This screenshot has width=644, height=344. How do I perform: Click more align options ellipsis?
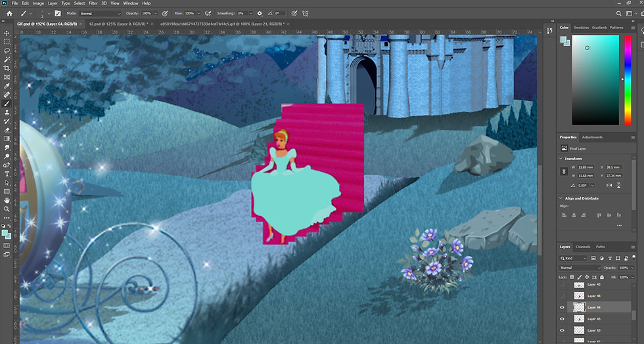click(619, 225)
